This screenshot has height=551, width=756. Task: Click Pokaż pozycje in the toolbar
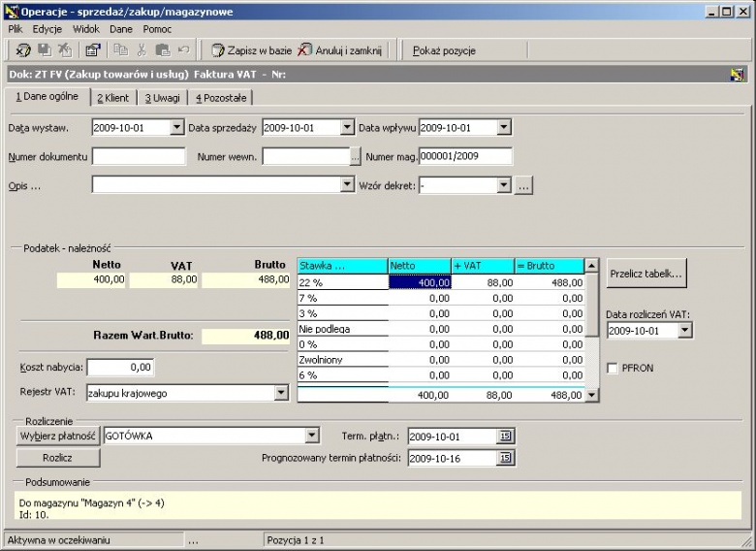tap(444, 50)
